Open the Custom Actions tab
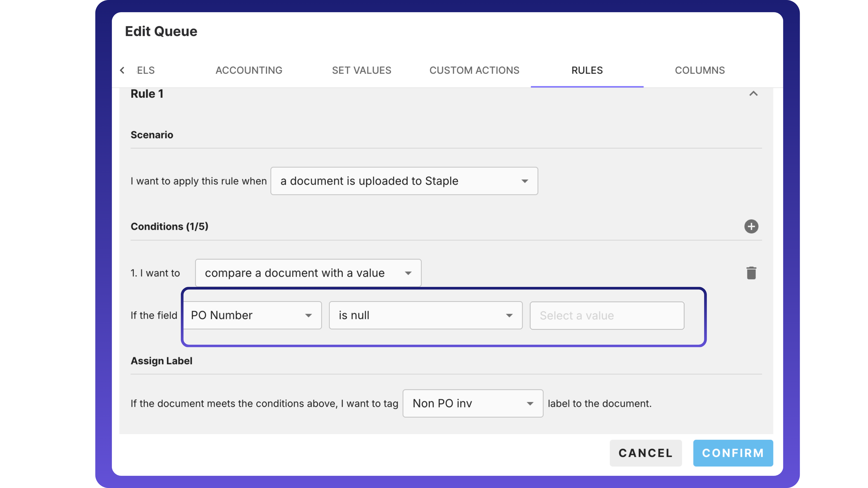This screenshot has width=868, height=488. 474,70
